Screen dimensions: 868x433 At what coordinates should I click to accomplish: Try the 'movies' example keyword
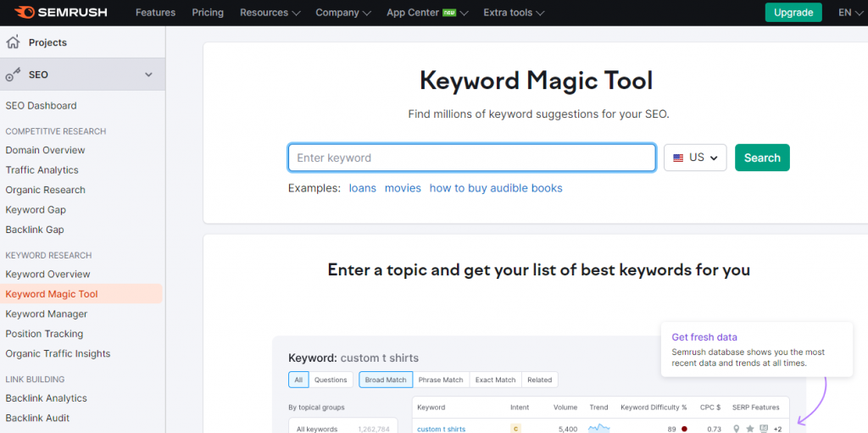tap(403, 188)
